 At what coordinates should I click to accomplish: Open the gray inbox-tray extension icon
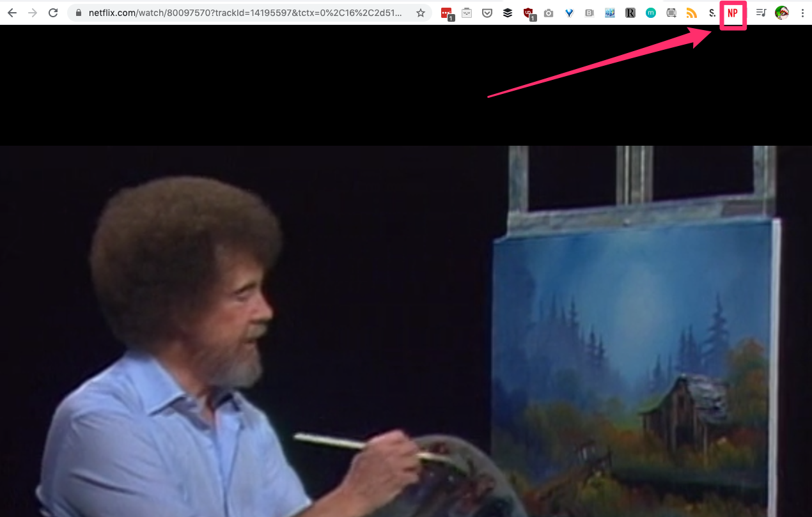(x=467, y=13)
